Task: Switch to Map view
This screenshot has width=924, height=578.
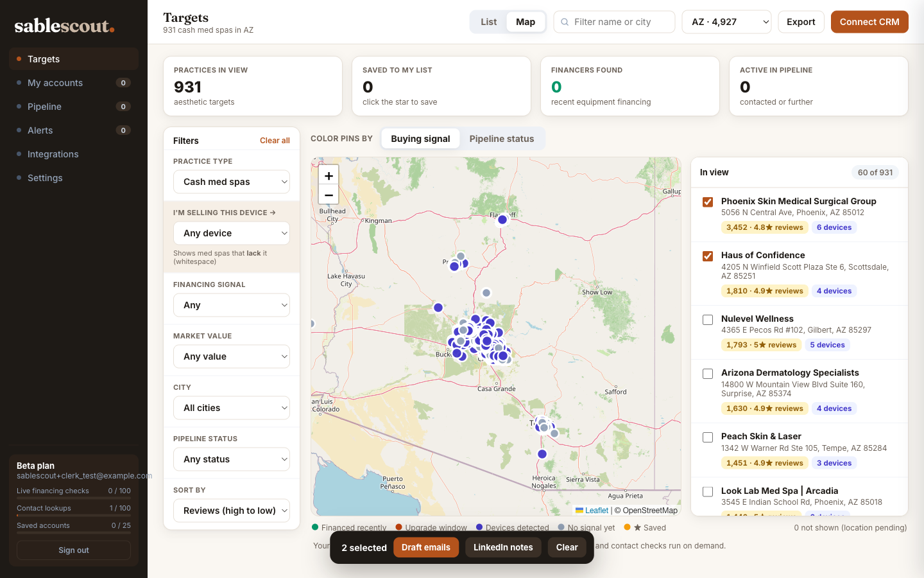Action: point(526,22)
